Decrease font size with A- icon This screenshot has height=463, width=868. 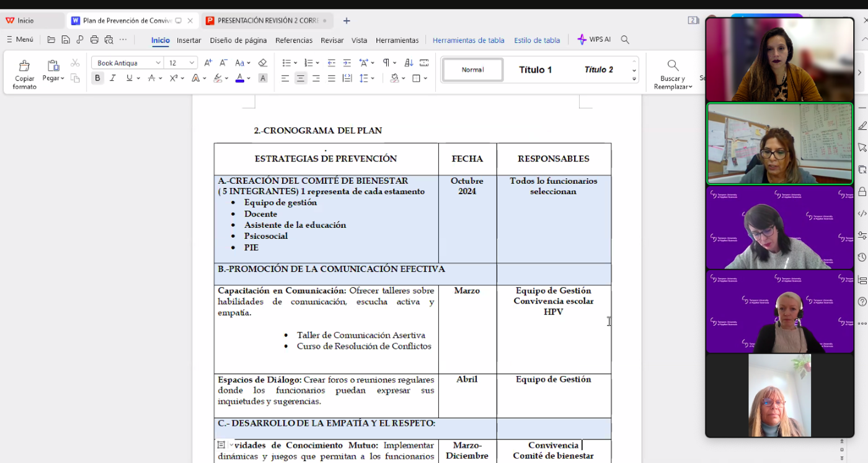223,63
